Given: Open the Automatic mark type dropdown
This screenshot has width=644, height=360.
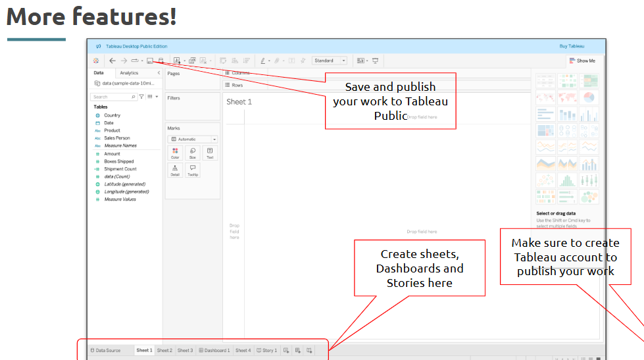Looking at the screenshot, I should click(193, 140).
